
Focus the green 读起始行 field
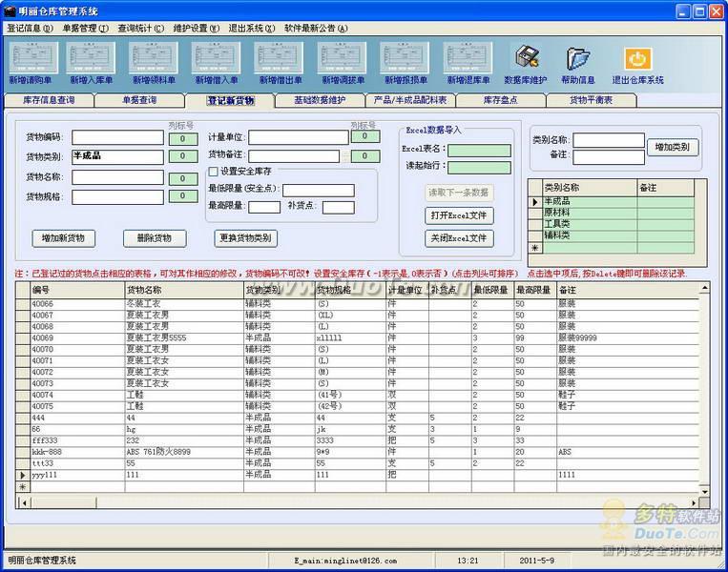(x=479, y=168)
